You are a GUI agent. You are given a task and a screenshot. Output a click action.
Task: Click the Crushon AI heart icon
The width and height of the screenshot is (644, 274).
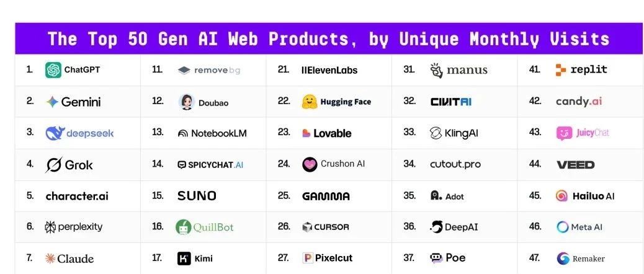click(x=310, y=164)
